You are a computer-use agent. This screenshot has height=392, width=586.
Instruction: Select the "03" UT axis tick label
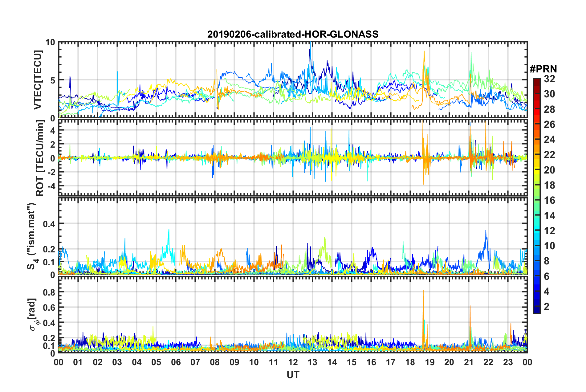pos(117,362)
